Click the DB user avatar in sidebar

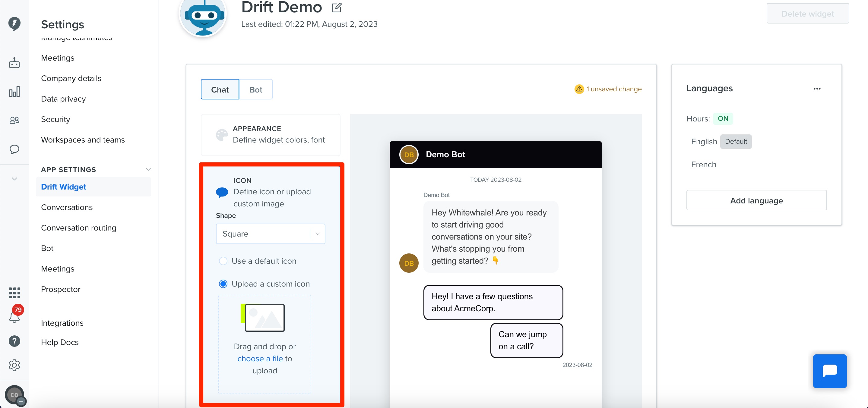coord(14,395)
